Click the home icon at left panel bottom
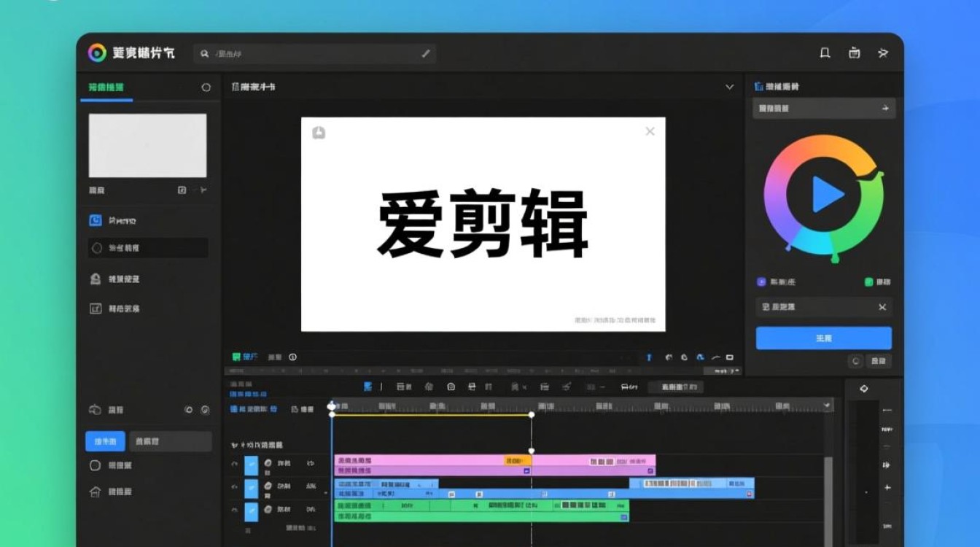 point(95,492)
